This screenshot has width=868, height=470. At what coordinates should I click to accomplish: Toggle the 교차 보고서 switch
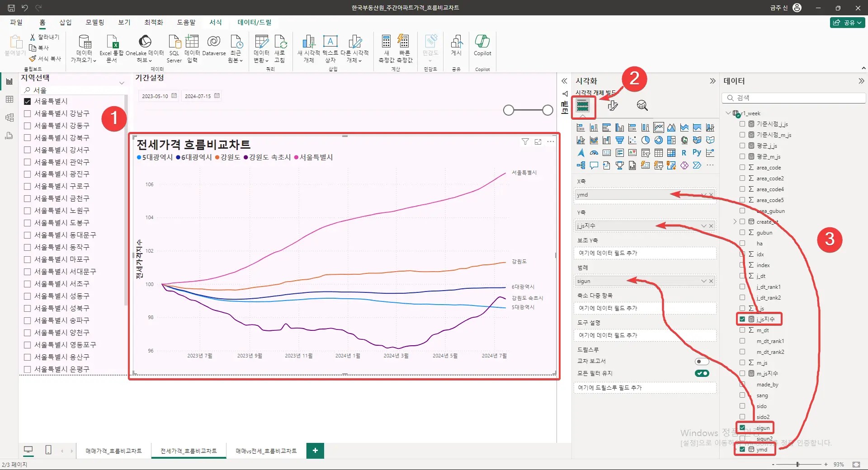pyautogui.click(x=702, y=361)
